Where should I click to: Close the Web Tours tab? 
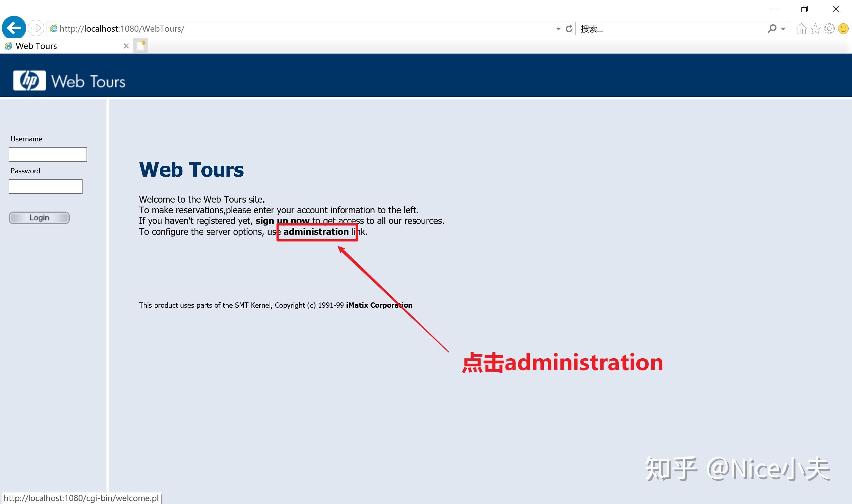(126, 46)
